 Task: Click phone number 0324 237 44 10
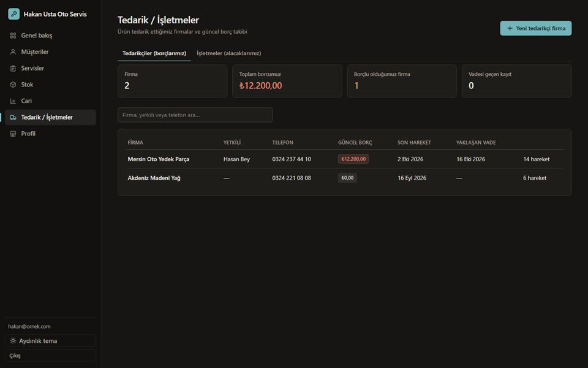[292, 159]
